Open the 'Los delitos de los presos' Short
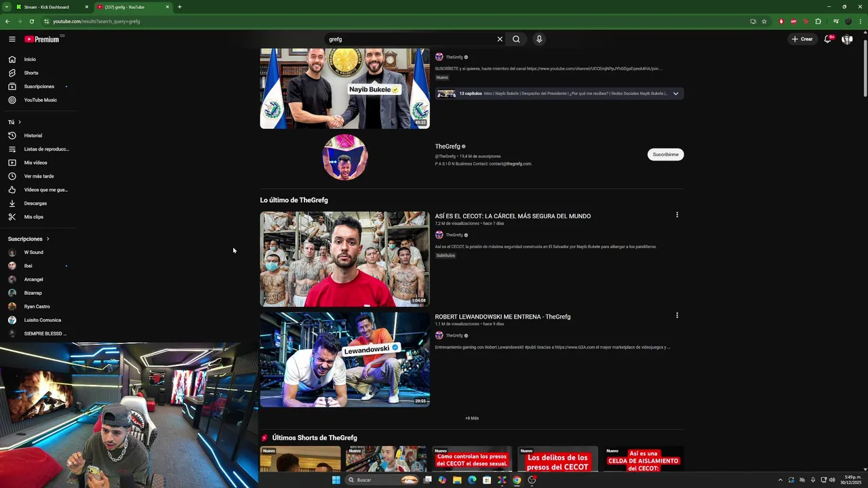This screenshot has width=868, height=488. [x=557, y=459]
